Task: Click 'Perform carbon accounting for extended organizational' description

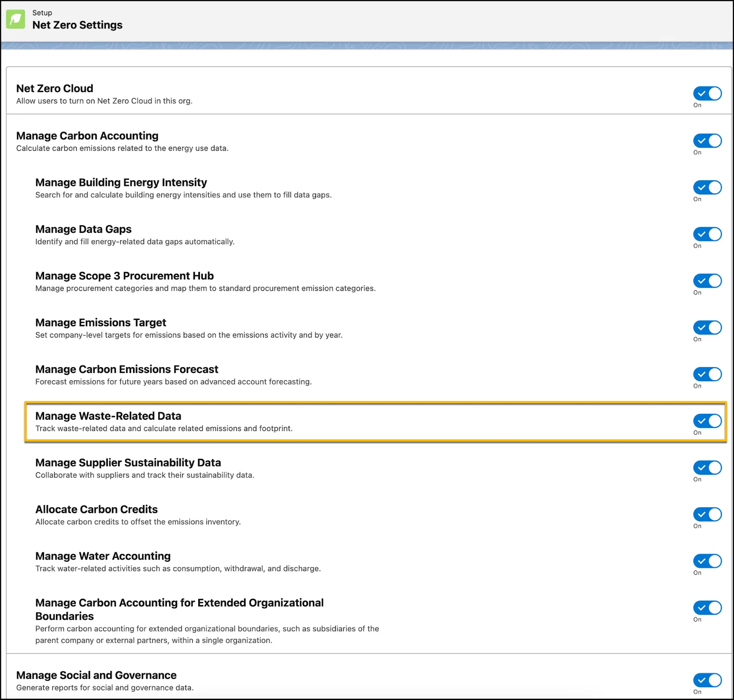Action: point(207,634)
